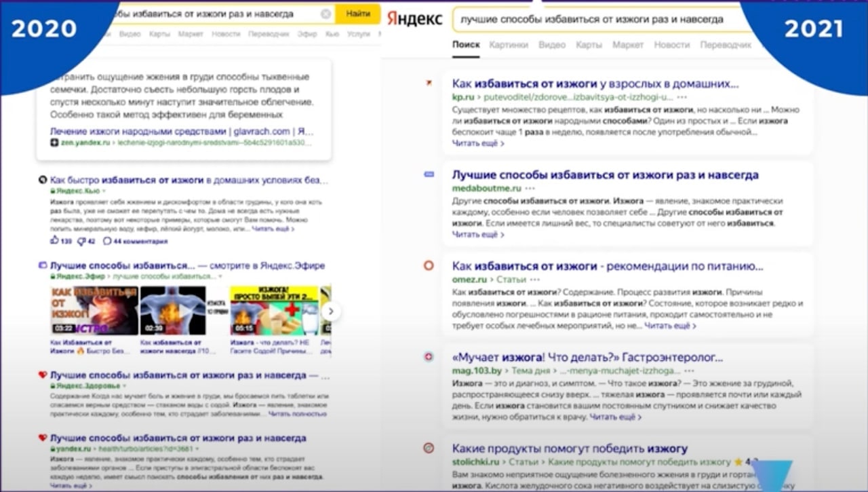Focus the 2021 page search input field
This screenshot has width=868, height=492.
pos(604,19)
